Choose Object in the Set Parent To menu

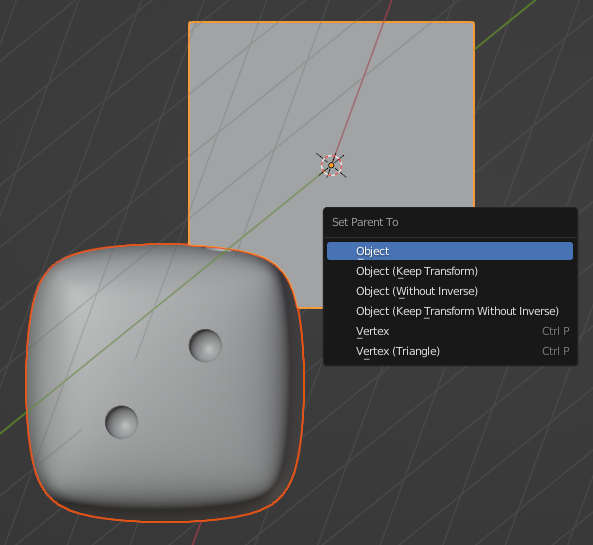coord(450,251)
